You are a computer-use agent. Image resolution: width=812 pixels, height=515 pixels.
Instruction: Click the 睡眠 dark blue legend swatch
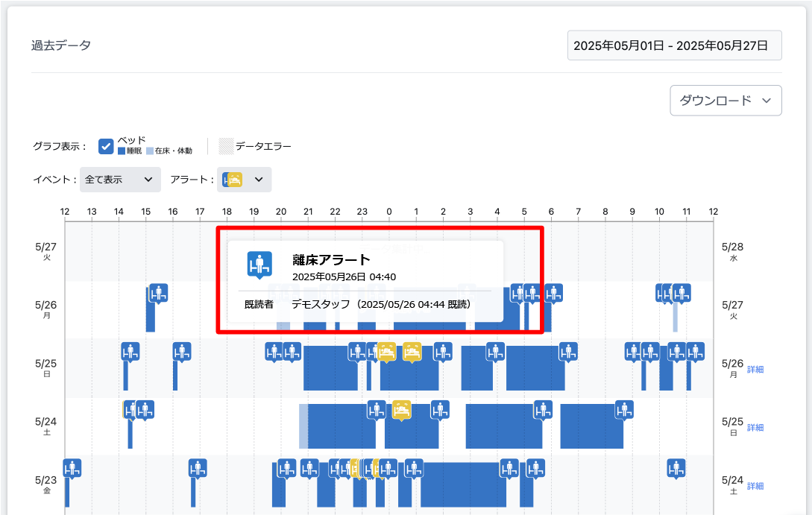pos(122,151)
